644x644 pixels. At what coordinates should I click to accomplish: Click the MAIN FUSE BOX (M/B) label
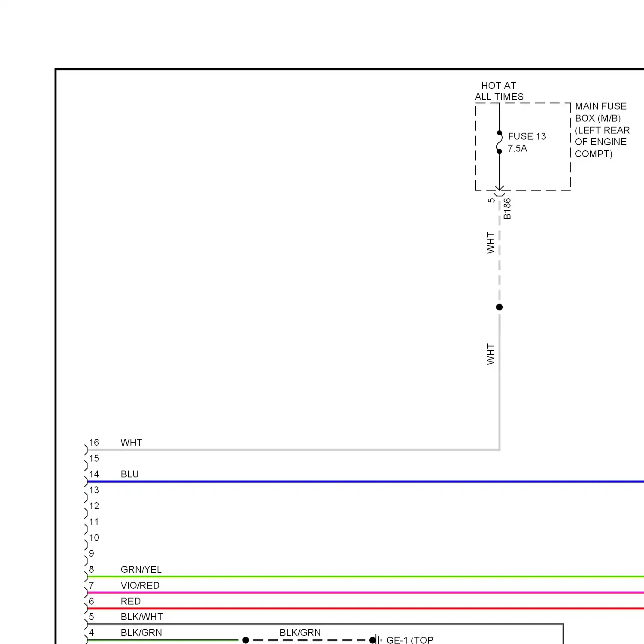pyautogui.click(x=602, y=130)
